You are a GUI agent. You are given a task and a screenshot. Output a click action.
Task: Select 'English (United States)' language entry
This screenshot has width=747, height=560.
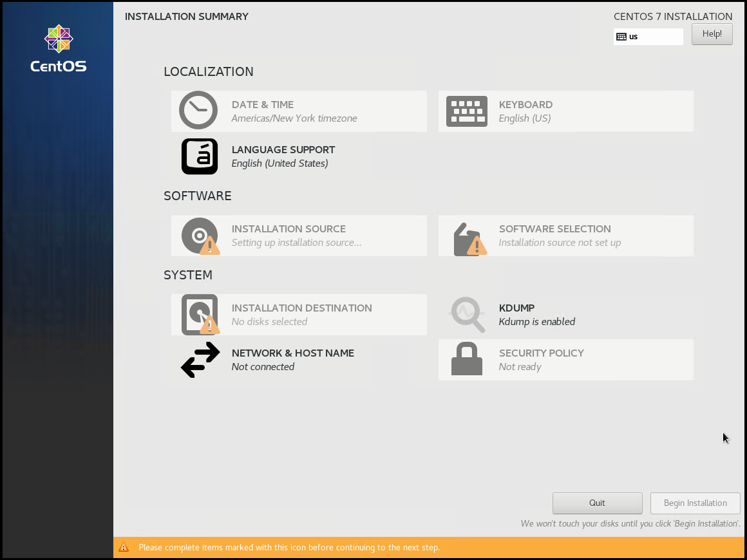[279, 163]
